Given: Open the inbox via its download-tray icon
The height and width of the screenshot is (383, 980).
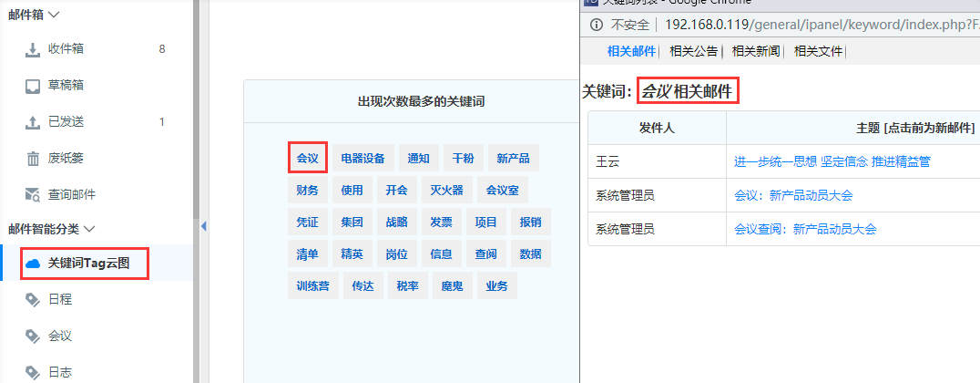Looking at the screenshot, I should (33, 49).
